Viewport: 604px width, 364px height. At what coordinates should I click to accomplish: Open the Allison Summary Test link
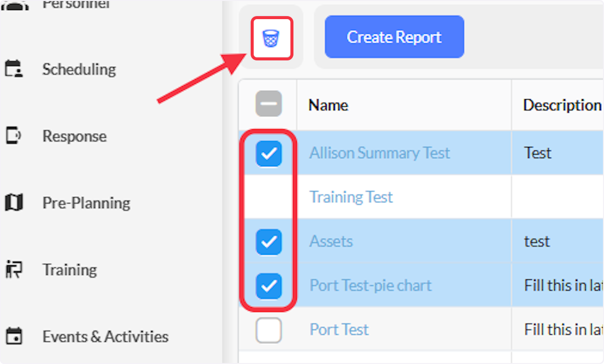pyautogui.click(x=380, y=153)
